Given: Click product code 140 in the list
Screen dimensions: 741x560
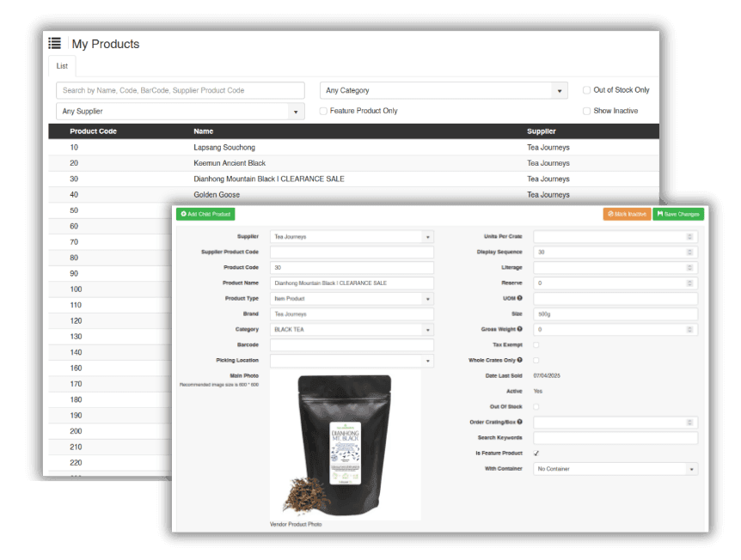Looking at the screenshot, I should [76, 352].
